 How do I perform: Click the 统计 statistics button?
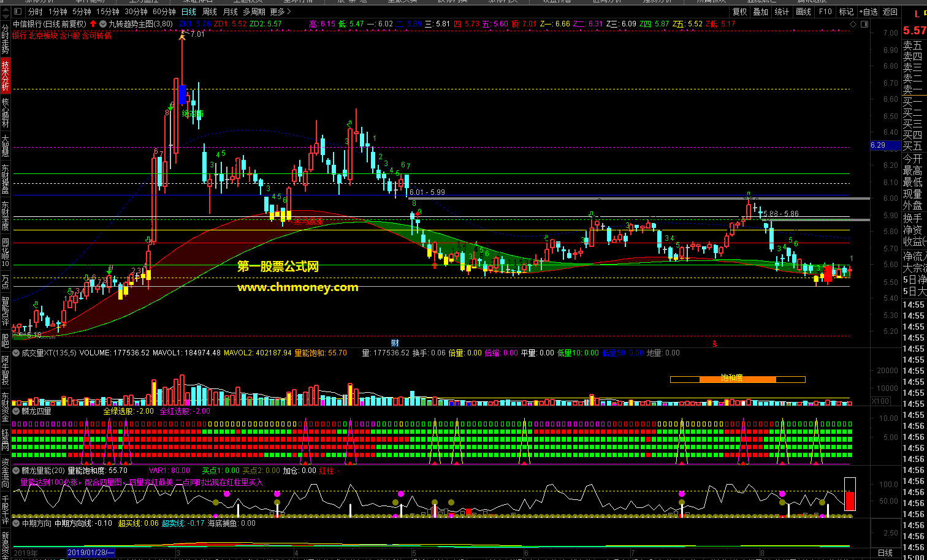click(782, 12)
